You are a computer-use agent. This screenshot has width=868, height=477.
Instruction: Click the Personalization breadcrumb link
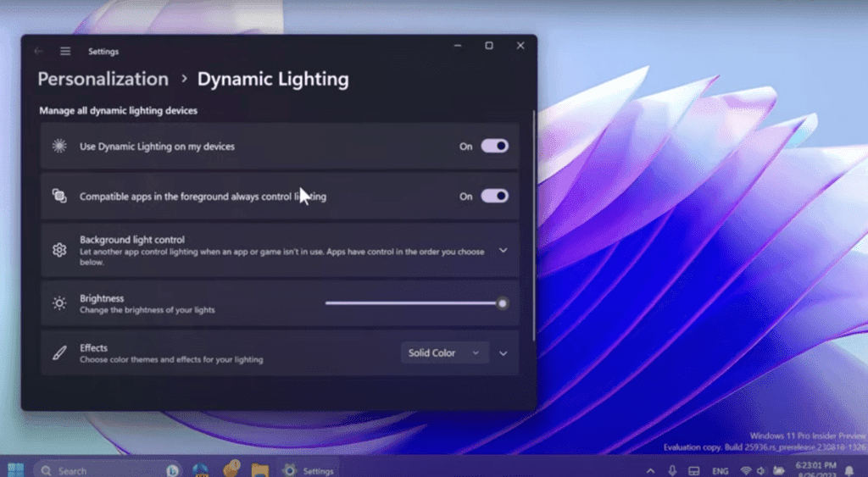tap(103, 79)
